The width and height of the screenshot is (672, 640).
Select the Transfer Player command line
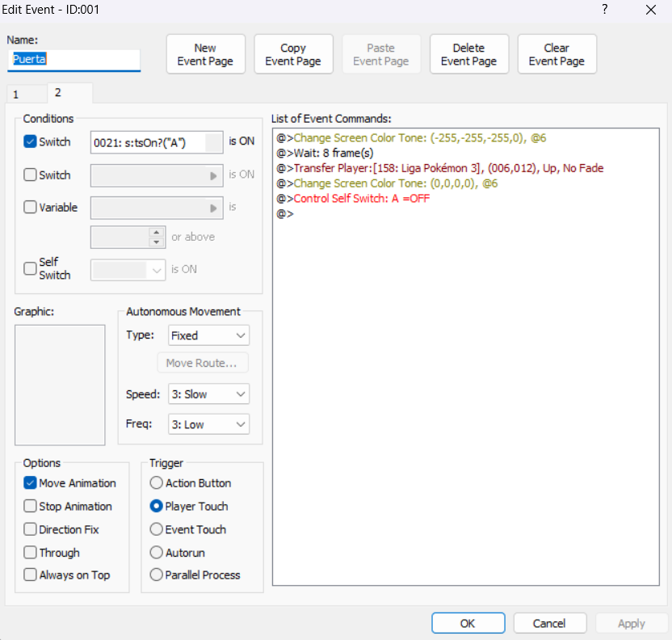point(448,168)
